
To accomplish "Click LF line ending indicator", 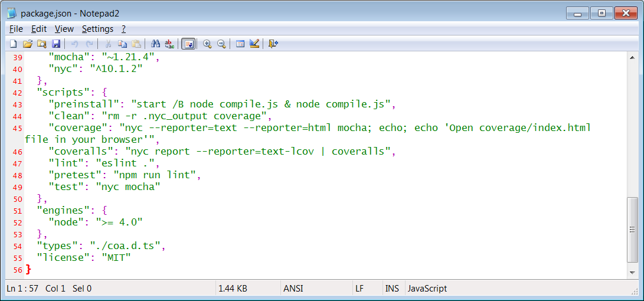I will point(359,289).
